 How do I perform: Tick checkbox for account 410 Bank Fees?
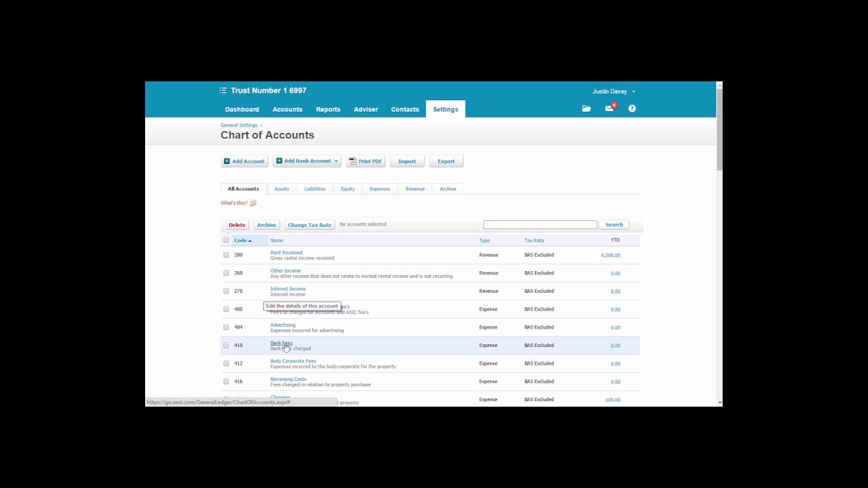(226, 345)
